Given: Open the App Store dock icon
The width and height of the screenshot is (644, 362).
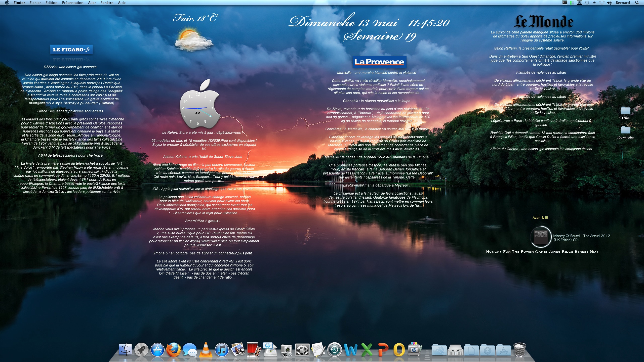Looking at the screenshot, I should 157,349.
